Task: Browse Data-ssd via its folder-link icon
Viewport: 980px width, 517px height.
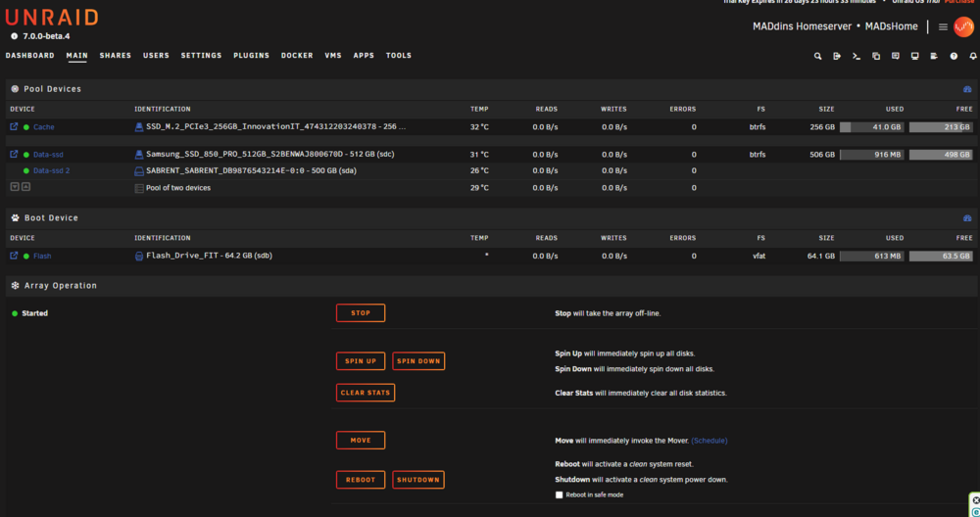Action: coord(14,155)
